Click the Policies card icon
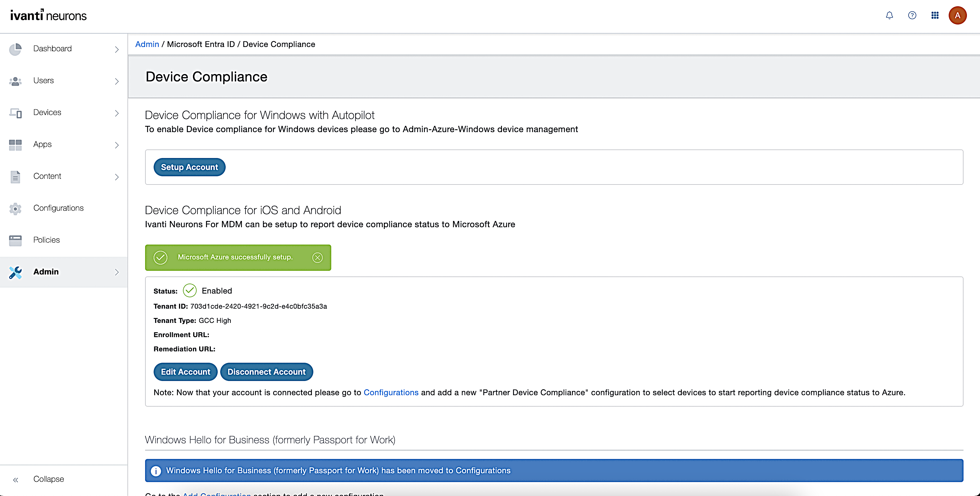980x496 pixels. coord(15,240)
